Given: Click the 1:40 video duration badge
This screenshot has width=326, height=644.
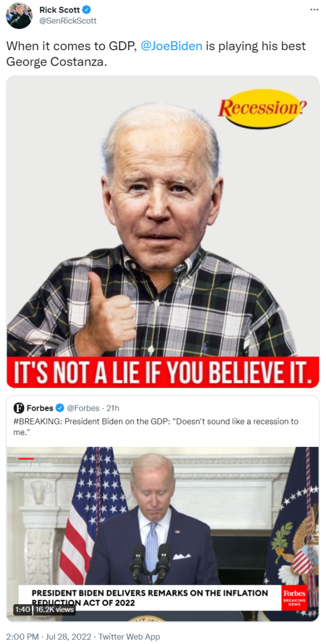Looking at the screenshot, I should coord(21,610).
